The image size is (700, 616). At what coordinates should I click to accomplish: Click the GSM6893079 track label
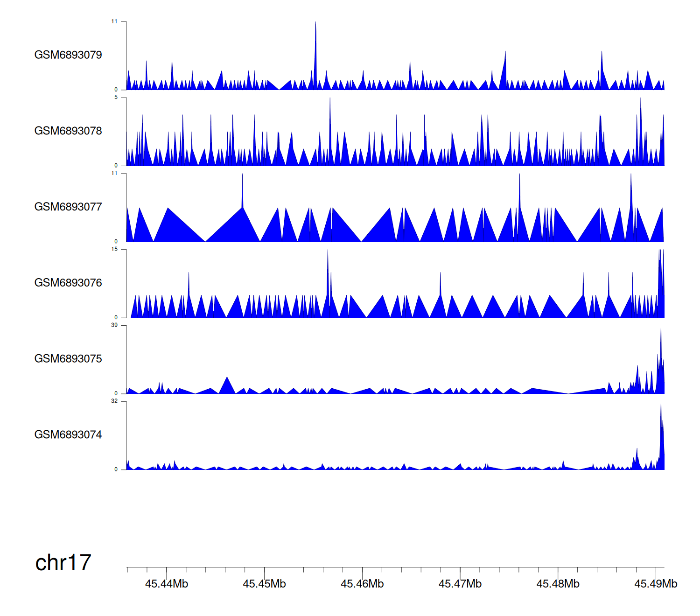[x=68, y=55]
